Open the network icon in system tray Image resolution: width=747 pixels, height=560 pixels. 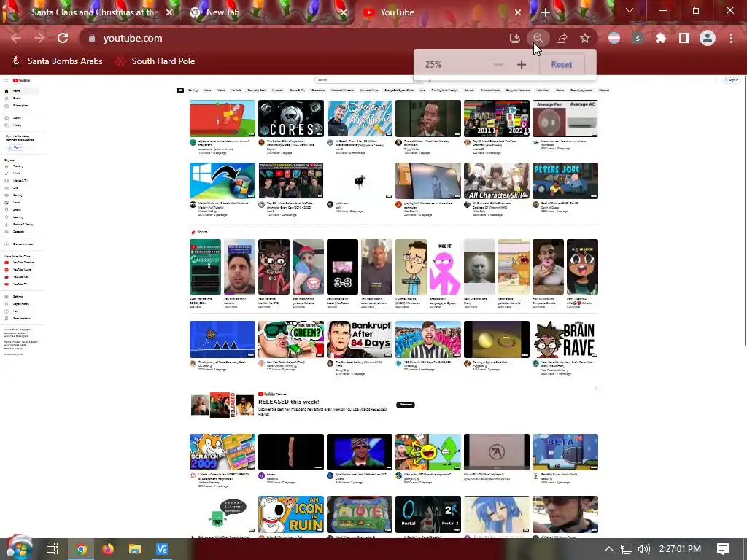pyautogui.click(x=627, y=549)
